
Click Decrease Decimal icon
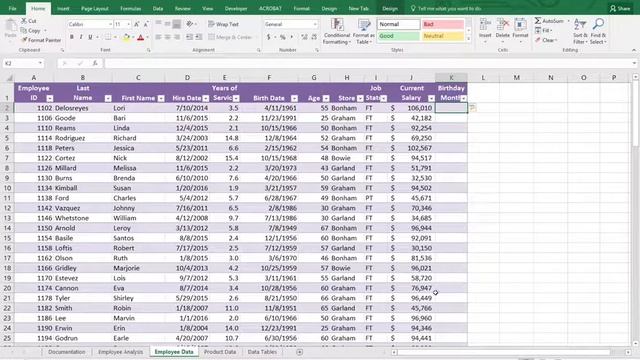[314, 37]
